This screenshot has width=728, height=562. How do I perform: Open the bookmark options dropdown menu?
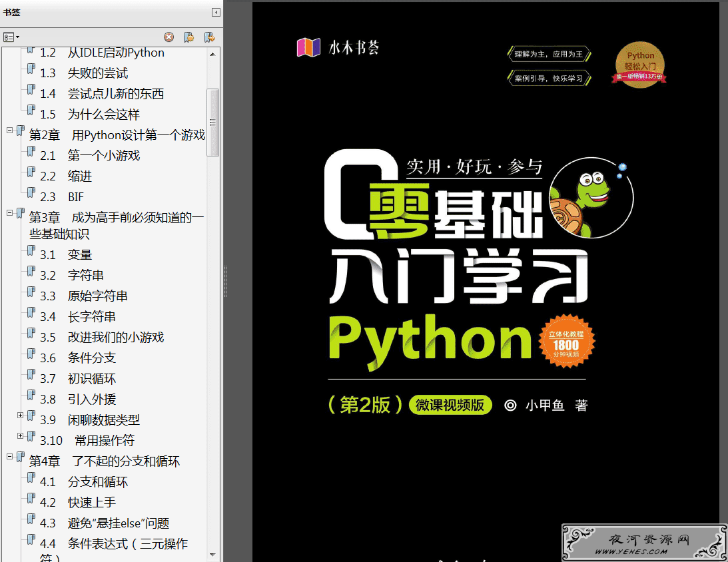coord(11,37)
